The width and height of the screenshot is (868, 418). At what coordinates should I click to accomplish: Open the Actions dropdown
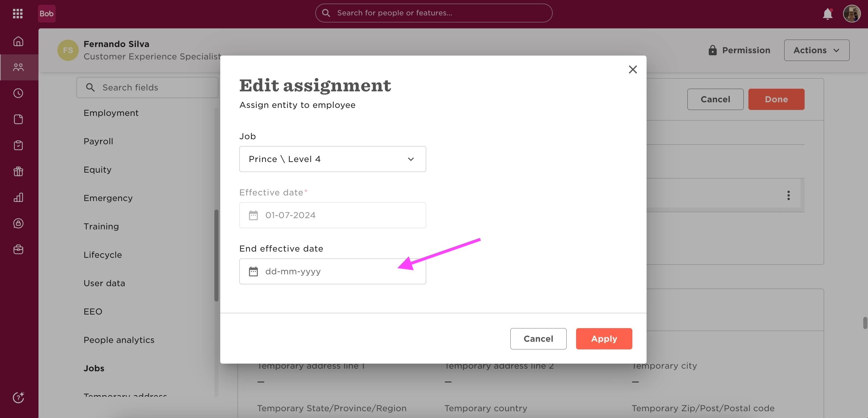(x=816, y=50)
